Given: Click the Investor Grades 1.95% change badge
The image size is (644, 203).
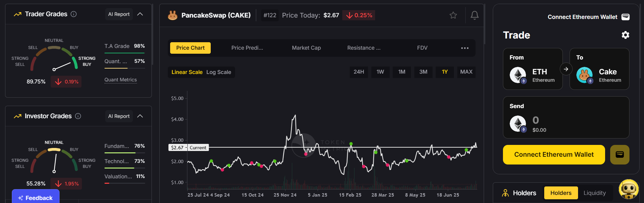Looking at the screenshot, I should click(66, 184).
